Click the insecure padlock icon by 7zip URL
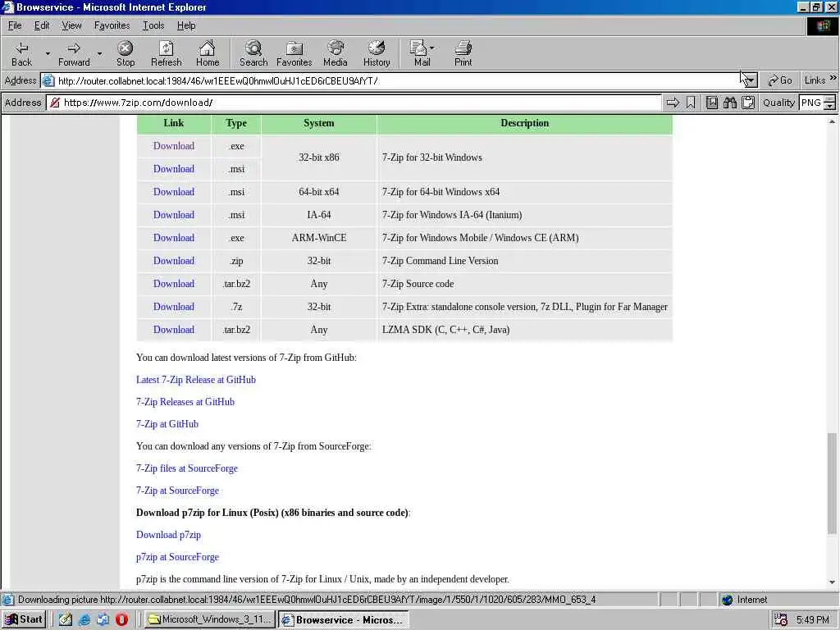This screenshot has width=840, height=630. click(x=54, y=103)
